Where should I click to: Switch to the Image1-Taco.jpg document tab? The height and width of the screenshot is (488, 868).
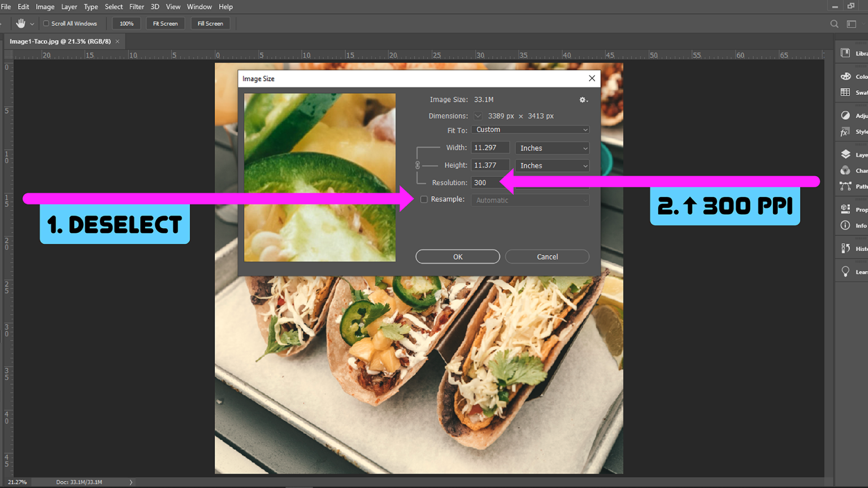60,41
